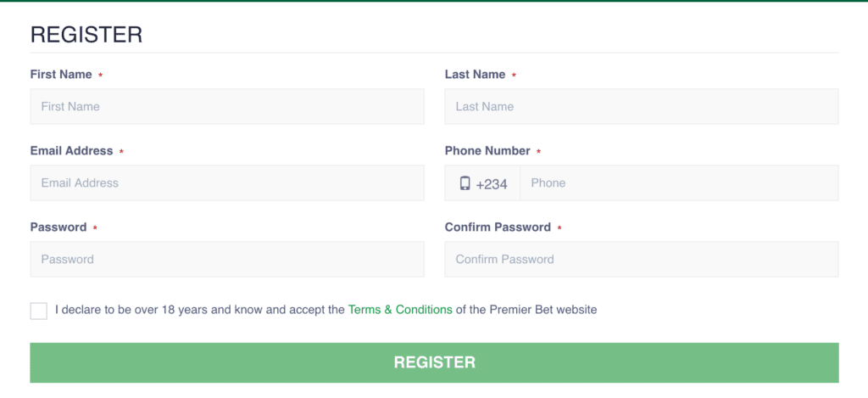
Task: Tick the over 18 years declaration checkbox
Action: click(x=39, y=311)
